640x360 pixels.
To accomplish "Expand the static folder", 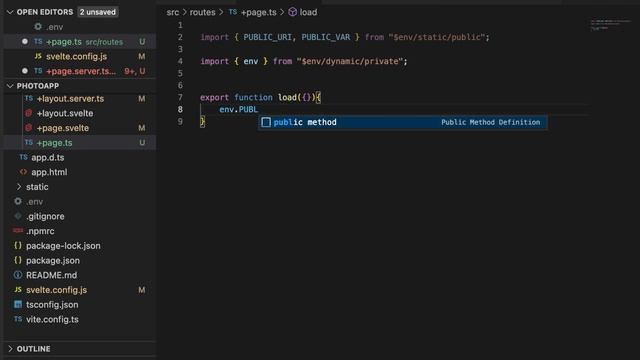I will tap(19, 187).
